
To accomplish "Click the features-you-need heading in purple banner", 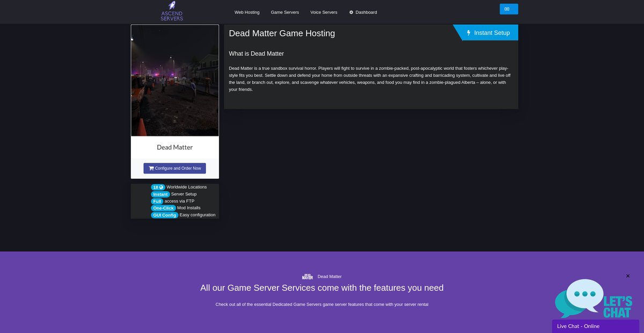I will pyautogui.click(x=322, y=288).
